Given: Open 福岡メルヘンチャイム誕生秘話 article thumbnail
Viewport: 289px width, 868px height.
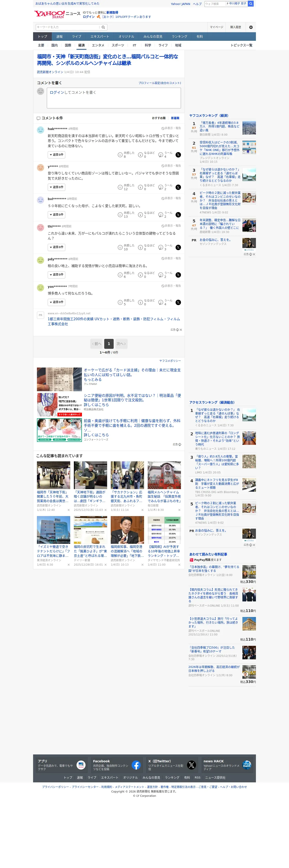Looking at the screenshot, I should tap(164, 475).
